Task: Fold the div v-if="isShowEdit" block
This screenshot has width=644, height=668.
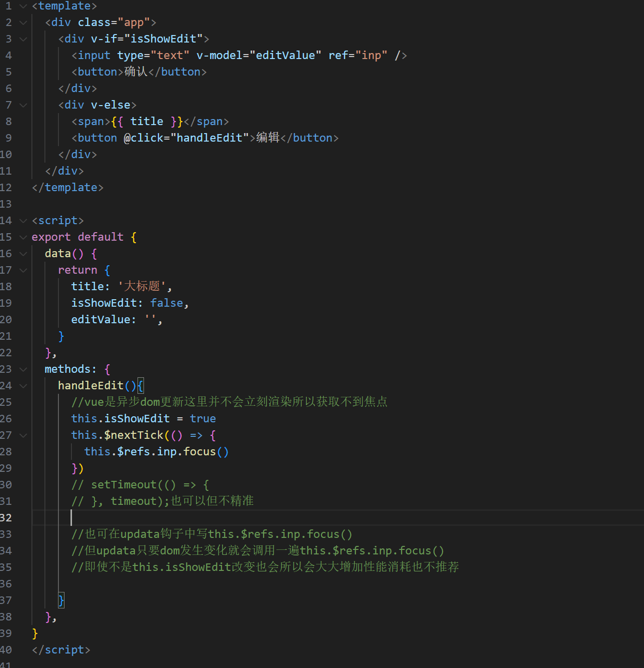Action: tap(23, 39)
